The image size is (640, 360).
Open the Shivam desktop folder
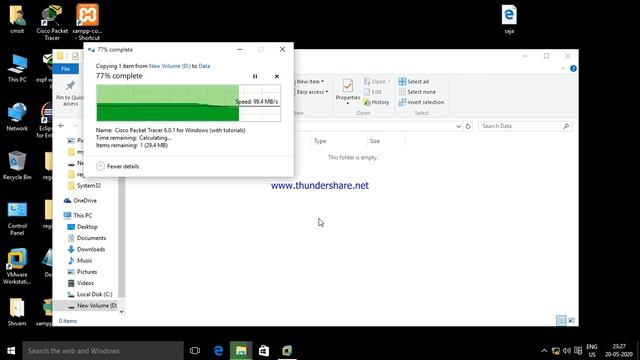pyautogui.click(x=17, y=312)
